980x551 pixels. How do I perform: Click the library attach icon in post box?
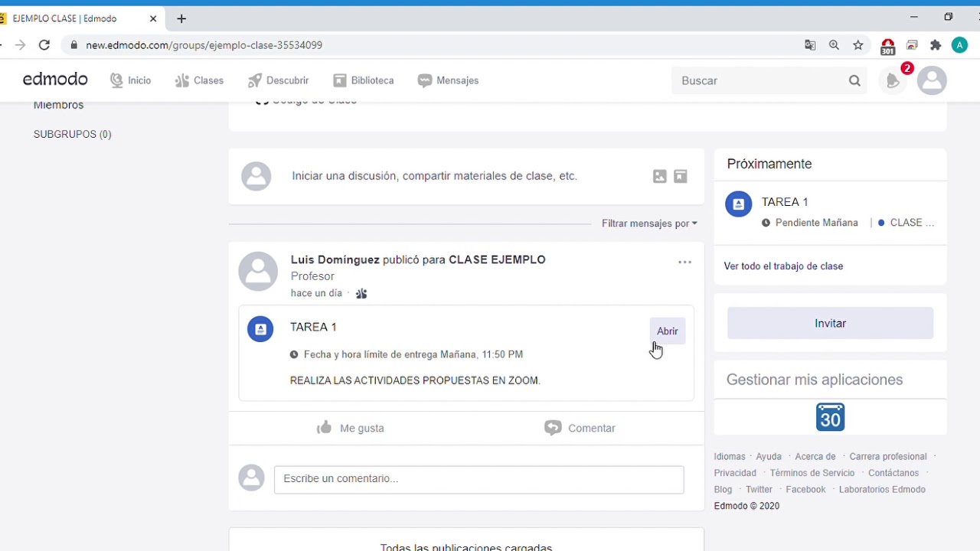(680, 176)
